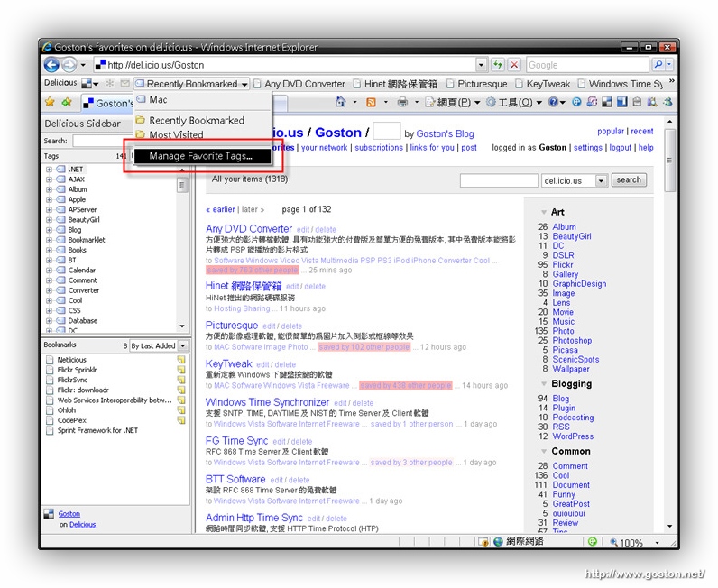Image resolution: width=718 pixels, height=588 pixels.
Task: Click the green protected mode icon in status bar
Action: click(x=593, y=541)
